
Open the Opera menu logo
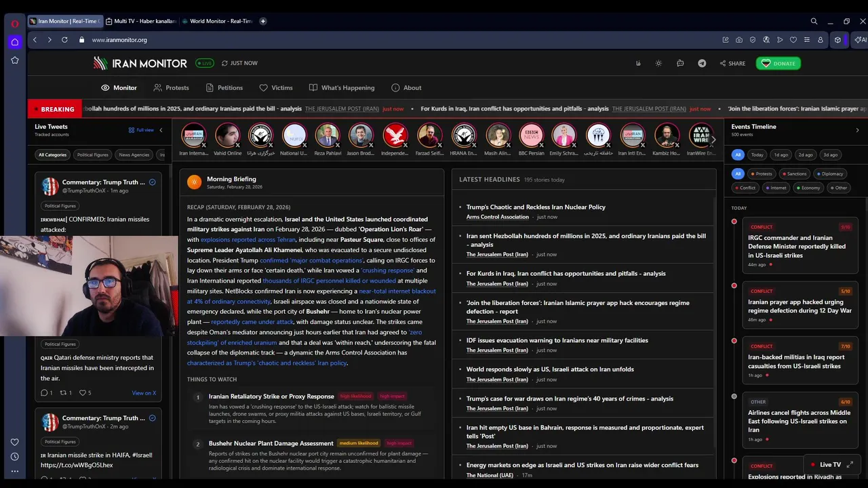coord(14,23)
